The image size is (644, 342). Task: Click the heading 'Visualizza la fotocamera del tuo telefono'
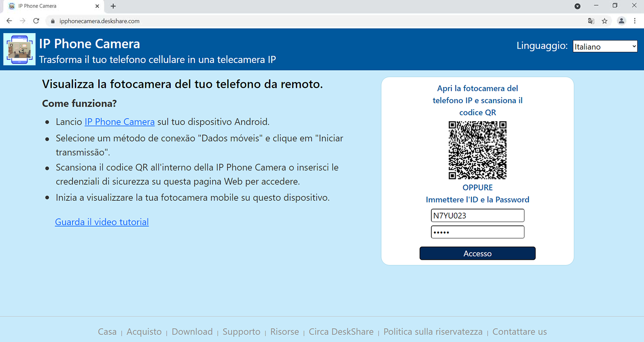point(182,84)
